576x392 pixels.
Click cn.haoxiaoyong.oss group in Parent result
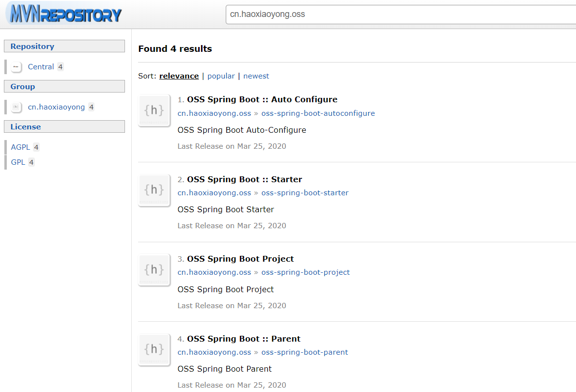coord(214,352)
